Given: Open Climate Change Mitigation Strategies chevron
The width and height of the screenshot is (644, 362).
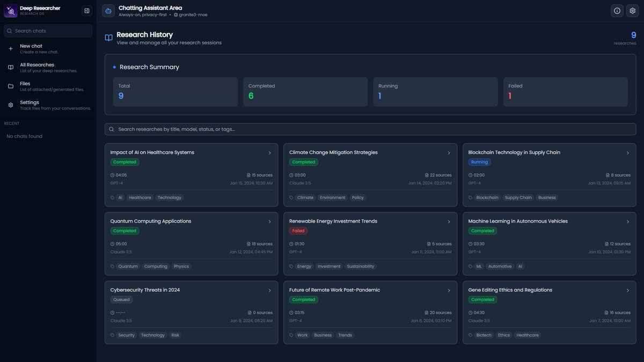Looking at the screenshot, I should (449, 153).
